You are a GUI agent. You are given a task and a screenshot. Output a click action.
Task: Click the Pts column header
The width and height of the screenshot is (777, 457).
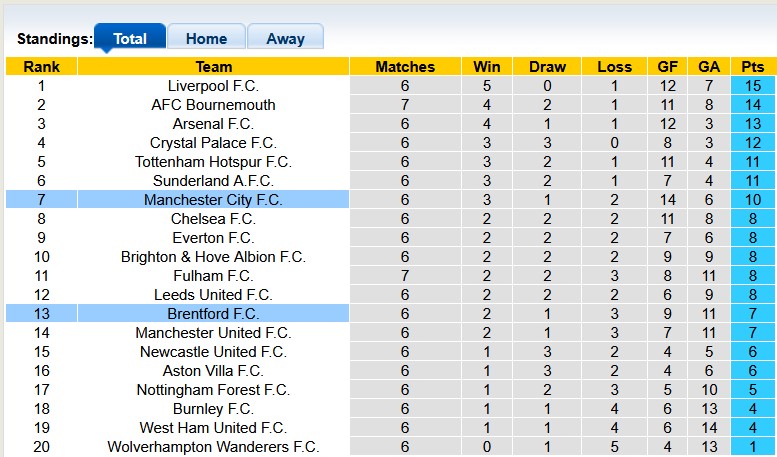point(753,67)
